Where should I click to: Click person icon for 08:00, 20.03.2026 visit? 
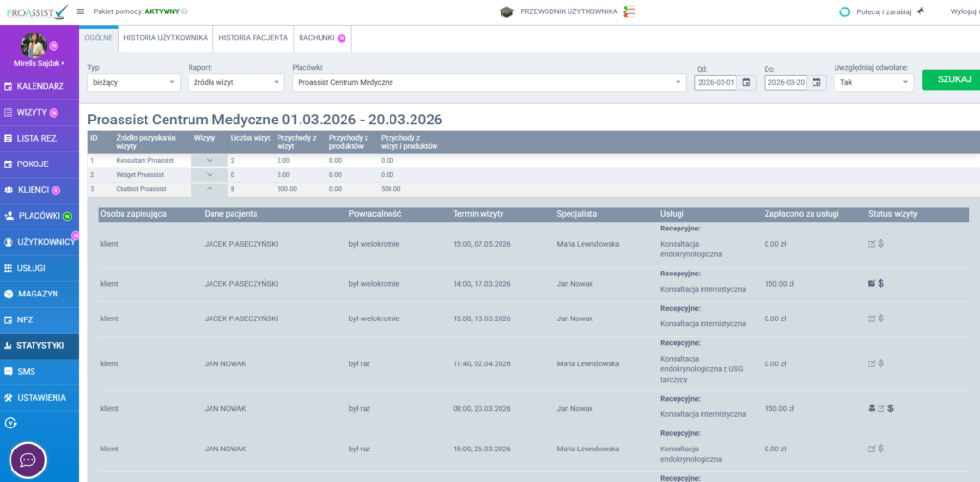point(871,408)
